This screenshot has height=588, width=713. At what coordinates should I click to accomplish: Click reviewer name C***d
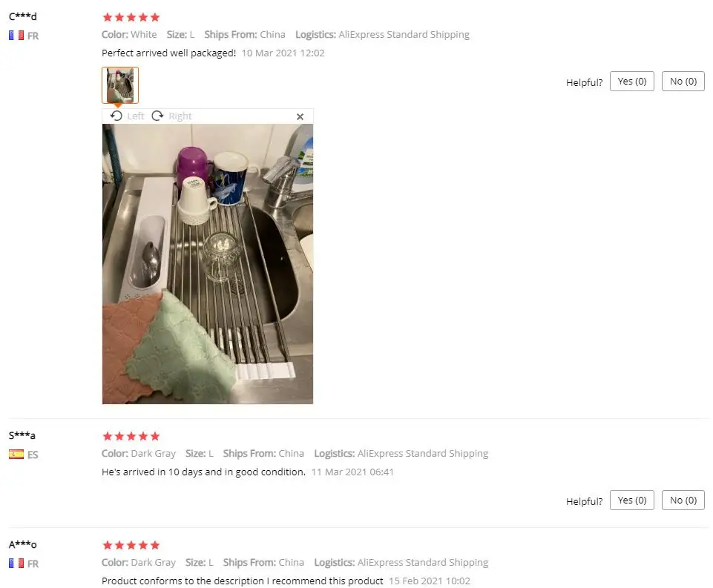23,17
